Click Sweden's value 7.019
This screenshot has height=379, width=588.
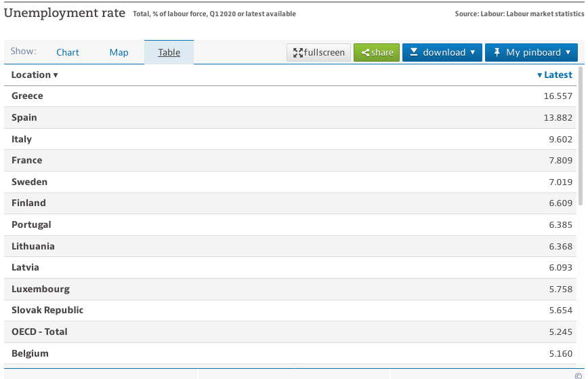(561, 182)
